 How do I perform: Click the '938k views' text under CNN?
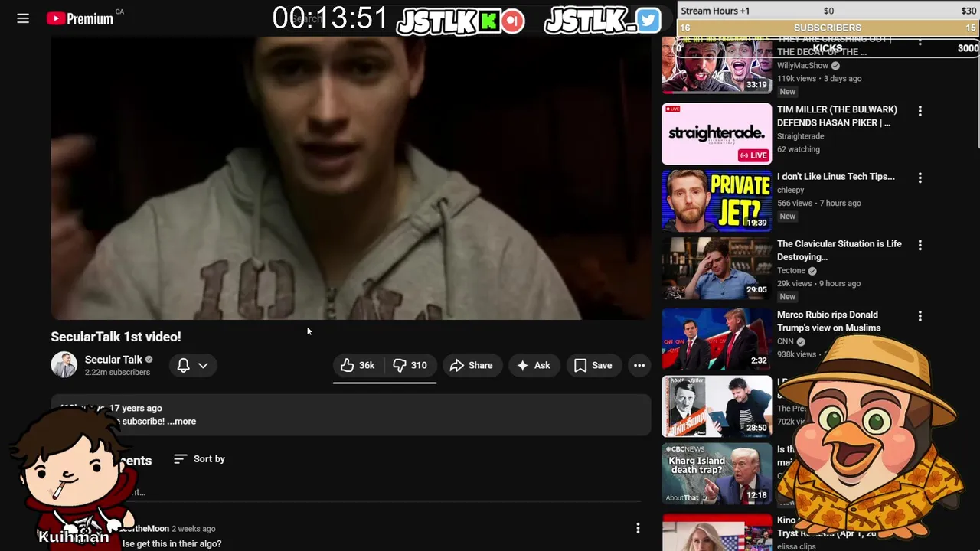[x=797, y=354]
